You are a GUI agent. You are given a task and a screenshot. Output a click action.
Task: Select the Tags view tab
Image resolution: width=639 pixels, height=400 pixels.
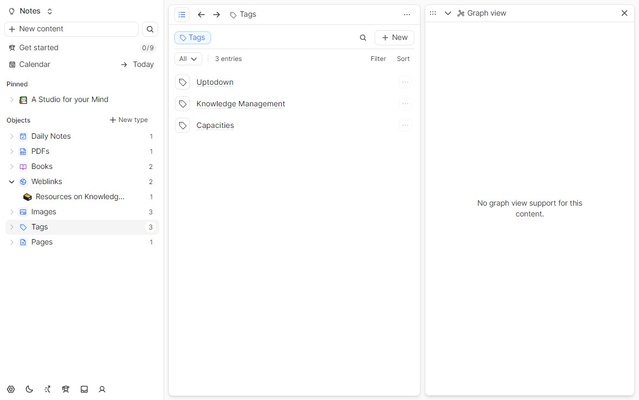coord(192,37)
